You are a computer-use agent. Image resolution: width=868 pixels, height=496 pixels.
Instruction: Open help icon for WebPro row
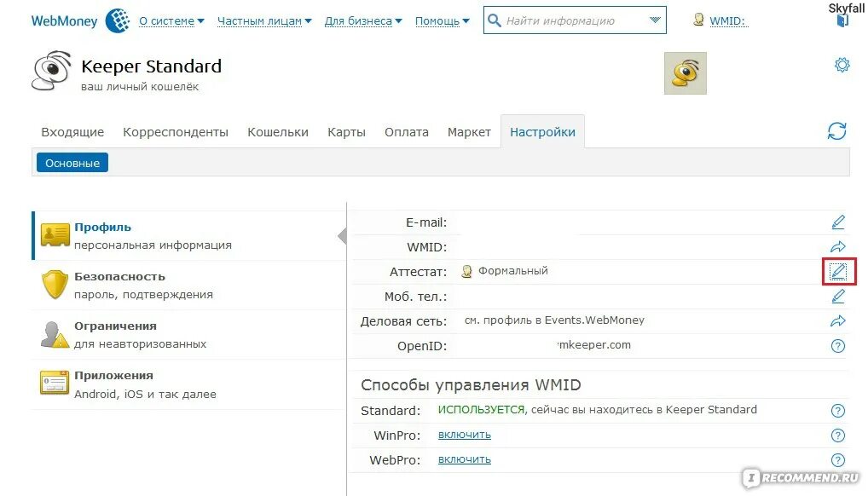[x=838, y=460]
